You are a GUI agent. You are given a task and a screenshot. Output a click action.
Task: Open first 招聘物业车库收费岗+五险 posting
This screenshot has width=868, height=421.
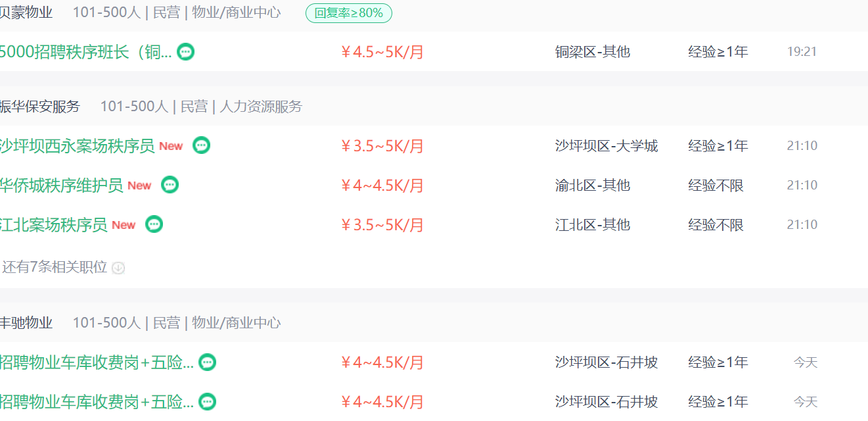pos(97,362)
